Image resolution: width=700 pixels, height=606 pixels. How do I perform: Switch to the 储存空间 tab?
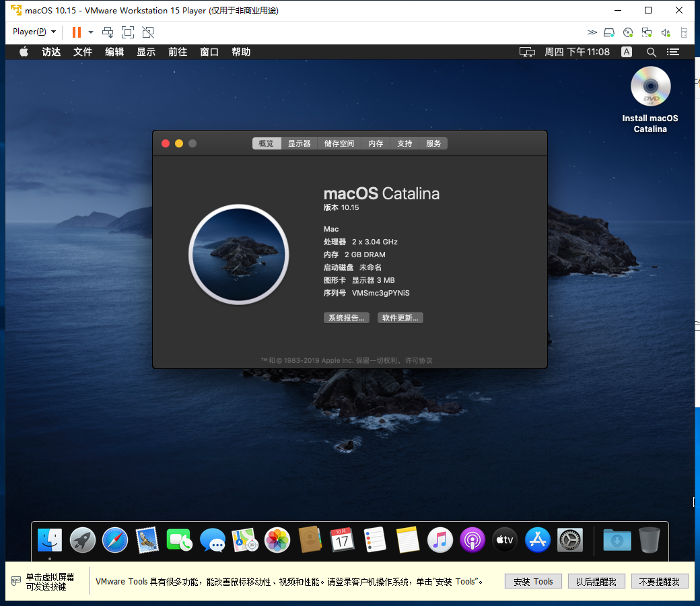339,143
